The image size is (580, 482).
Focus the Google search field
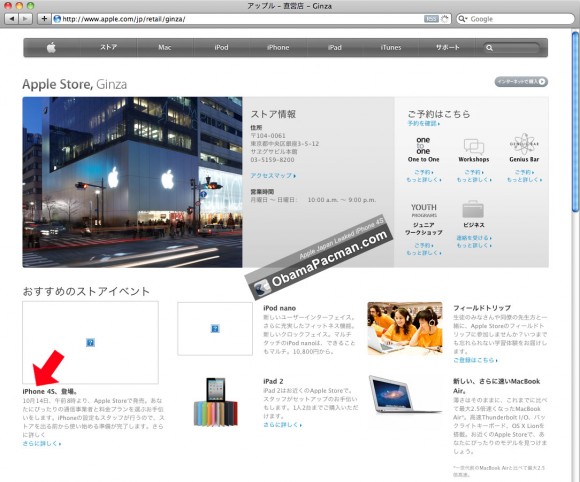click(515, 19)
